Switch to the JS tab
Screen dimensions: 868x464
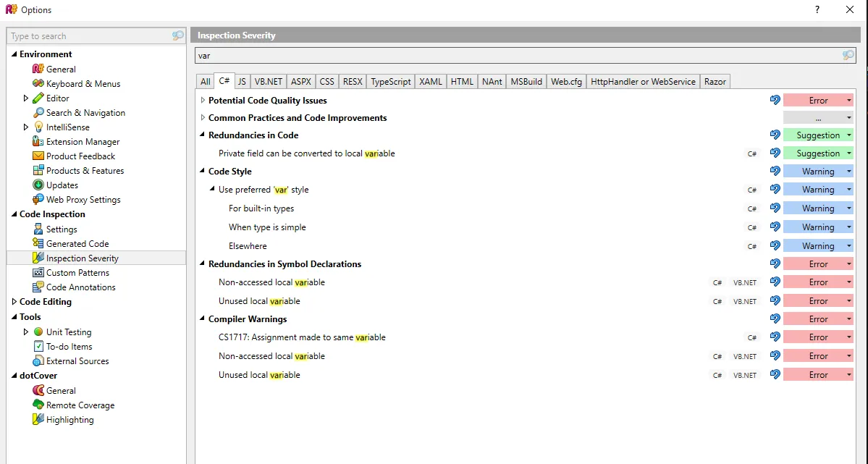[x=242, y=81]
